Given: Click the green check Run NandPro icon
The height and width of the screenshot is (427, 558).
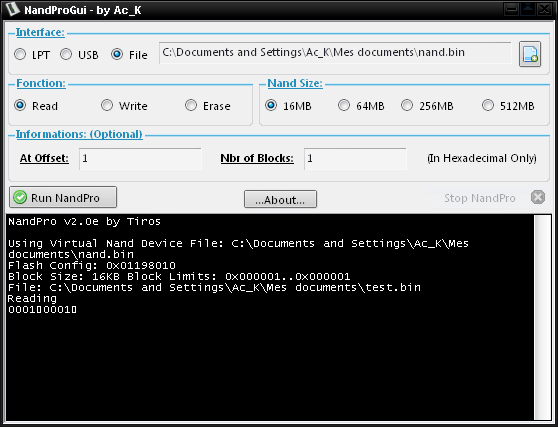Looking at the screenshot, I should [x=20, y=197].
